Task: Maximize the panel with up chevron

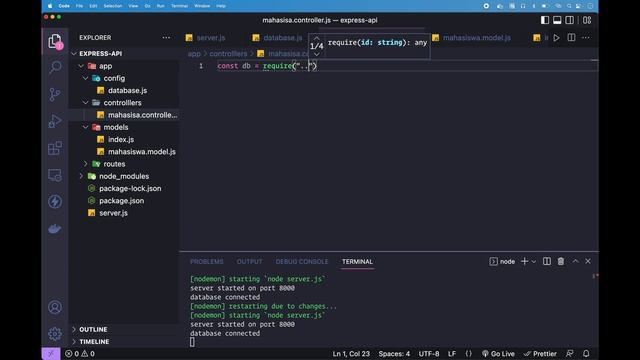Action: point(576,261)
